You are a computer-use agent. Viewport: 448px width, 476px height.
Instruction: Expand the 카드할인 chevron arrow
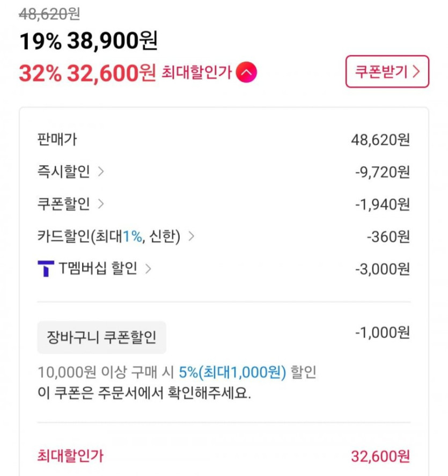192,236
